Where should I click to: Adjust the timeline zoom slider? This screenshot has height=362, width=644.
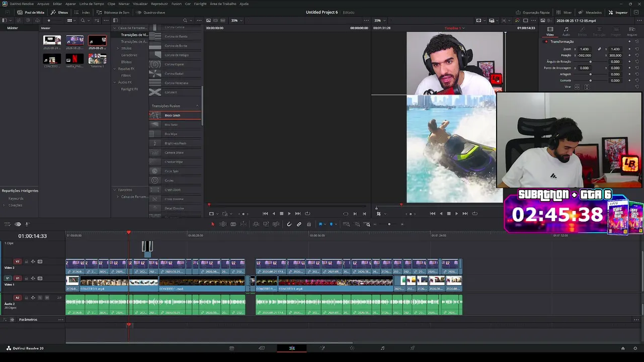389,224
